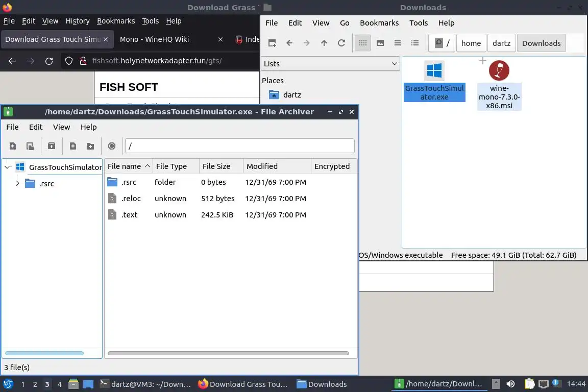Close the 'Mono - WineHQ Wiki' tab
This screenshot has height=392, width=588.
pos(220,39)
